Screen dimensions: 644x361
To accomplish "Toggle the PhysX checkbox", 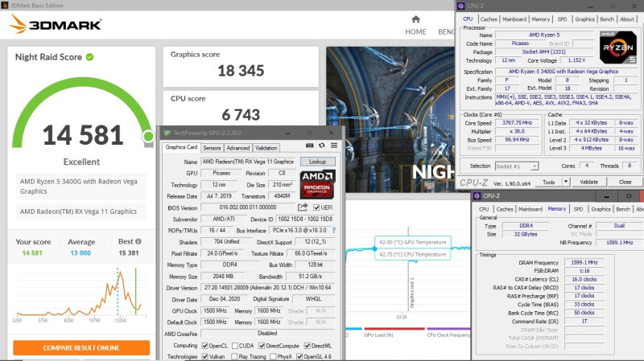I will (273, 356).
